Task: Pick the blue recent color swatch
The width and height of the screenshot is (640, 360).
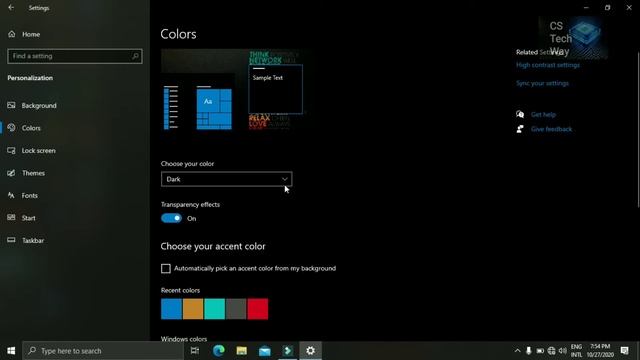Action: point(171,309)
